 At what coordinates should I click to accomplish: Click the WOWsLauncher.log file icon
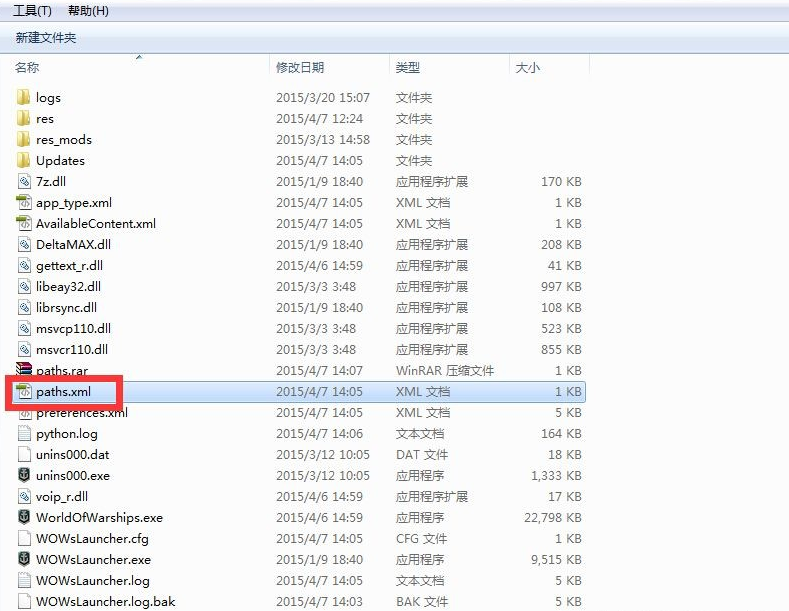click(x=24, y=580)
